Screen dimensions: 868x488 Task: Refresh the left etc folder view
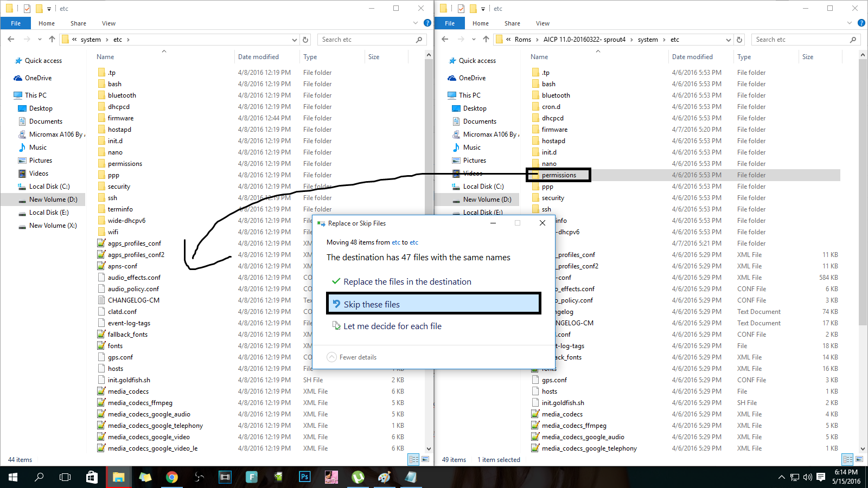tap(305, 39)
